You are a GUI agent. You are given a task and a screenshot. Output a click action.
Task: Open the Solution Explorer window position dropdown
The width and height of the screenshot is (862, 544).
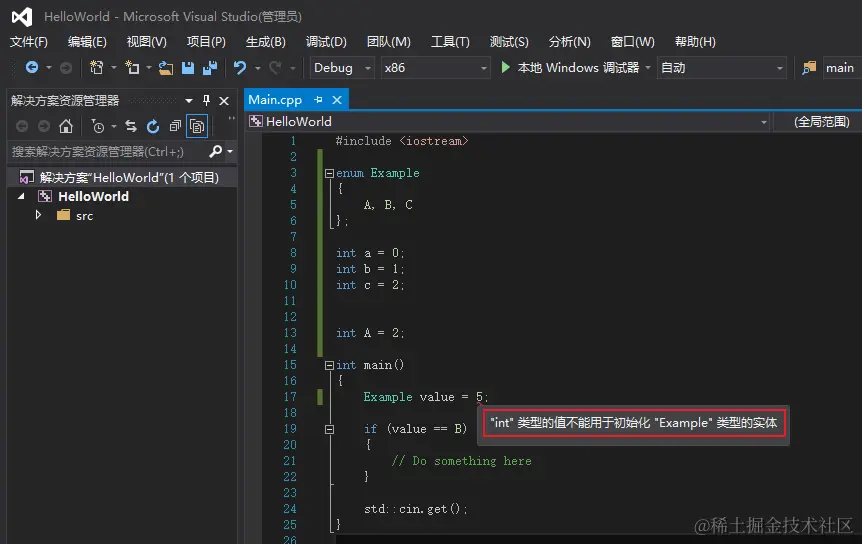coord(189,101)
